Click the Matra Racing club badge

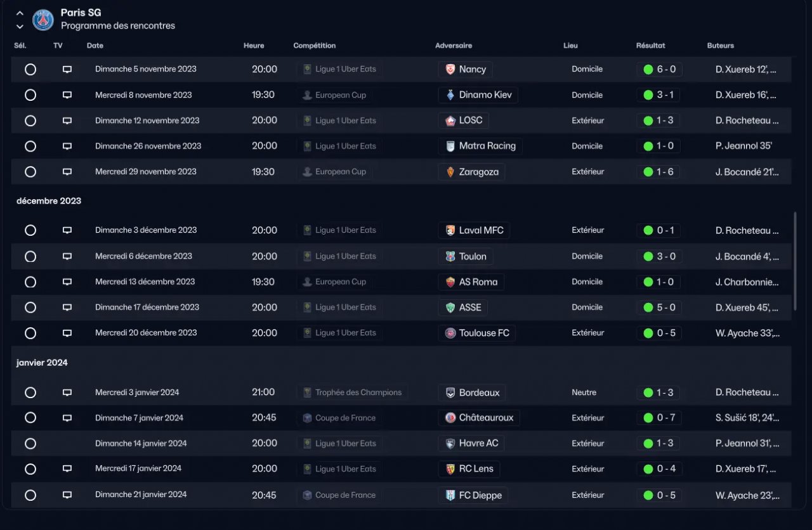coord(450,146)
